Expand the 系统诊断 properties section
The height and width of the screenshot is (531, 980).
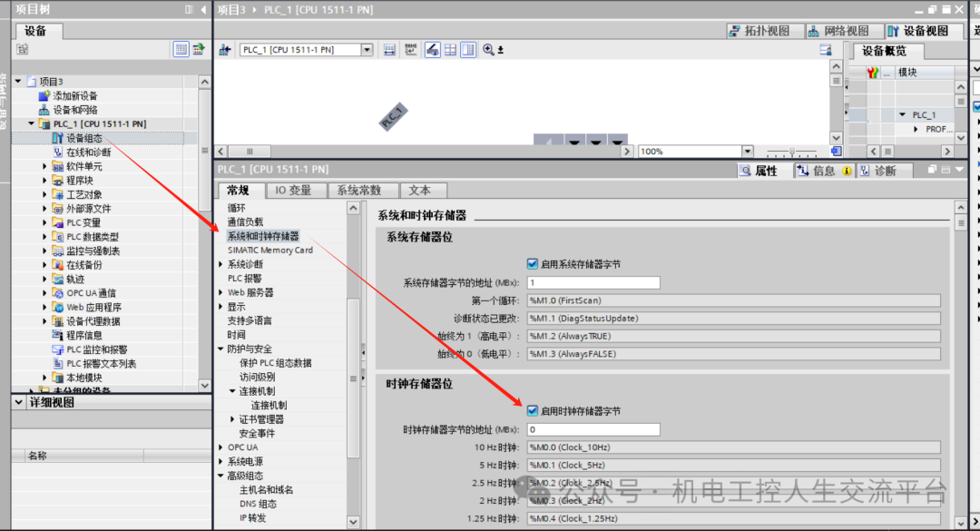point(221,264)
